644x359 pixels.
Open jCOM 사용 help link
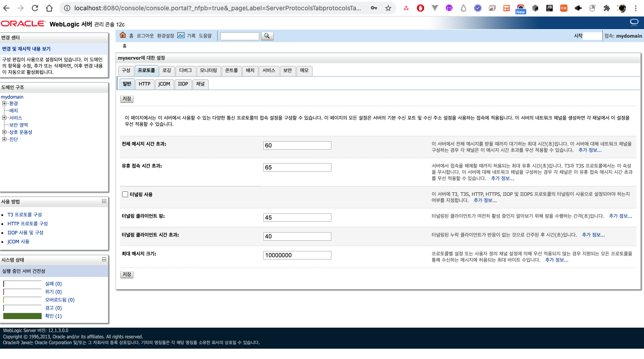coord(18,242)
